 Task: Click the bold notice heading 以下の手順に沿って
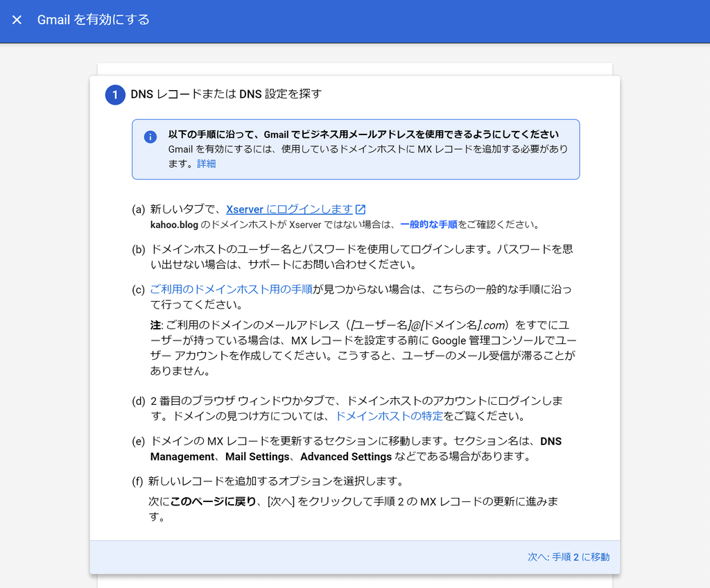tap(363, 135)
